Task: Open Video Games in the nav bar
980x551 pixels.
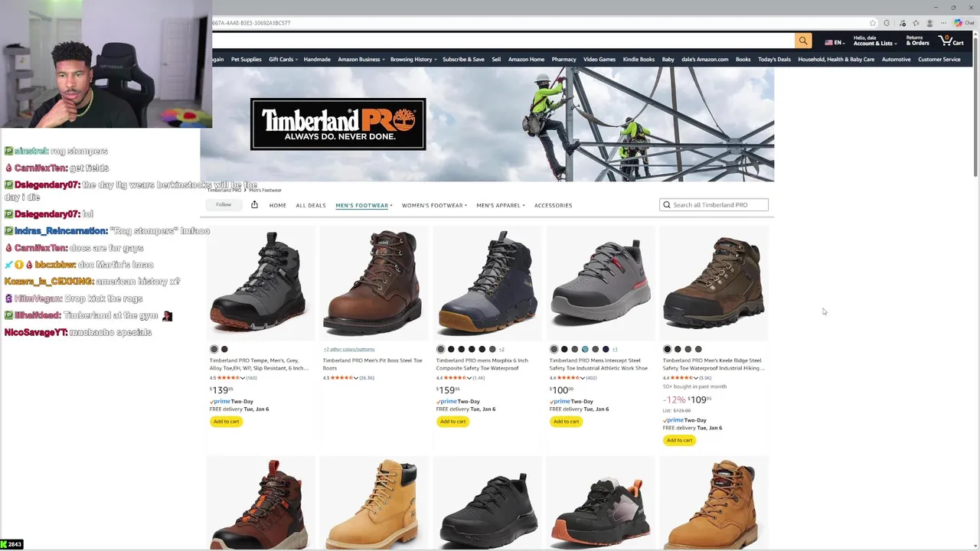Action: [599, 59]
